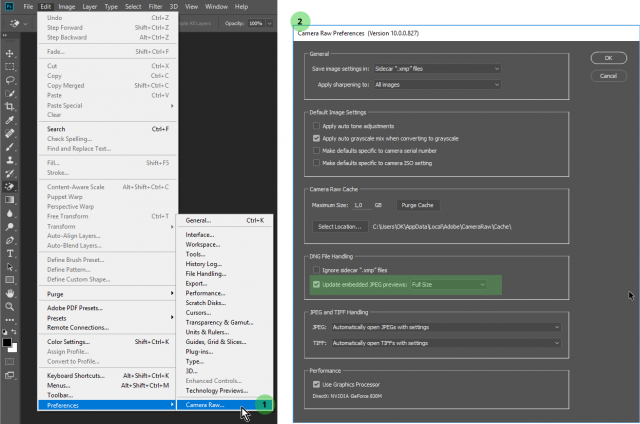The height and width of the screenshot is (424, 640).
Task: Select the History Brush tool
Action: point(10,173)
